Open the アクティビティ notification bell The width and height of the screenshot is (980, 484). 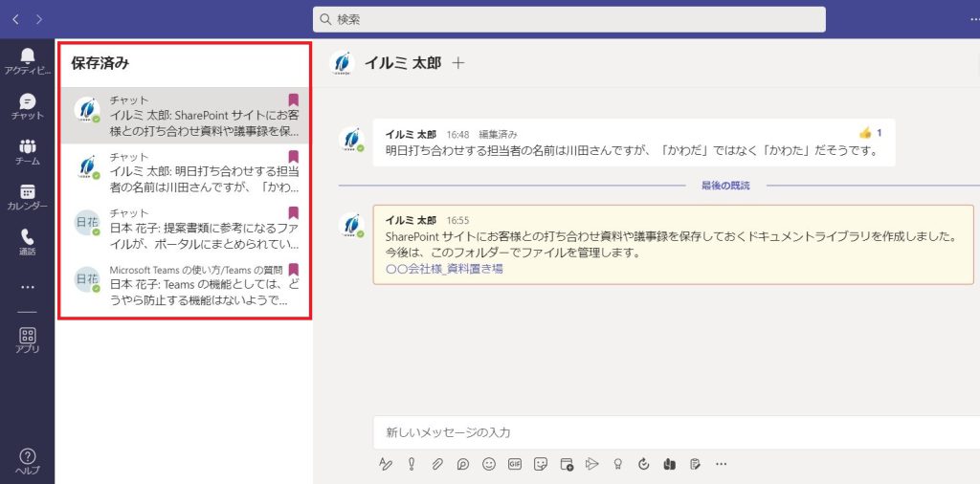point(28,61)
